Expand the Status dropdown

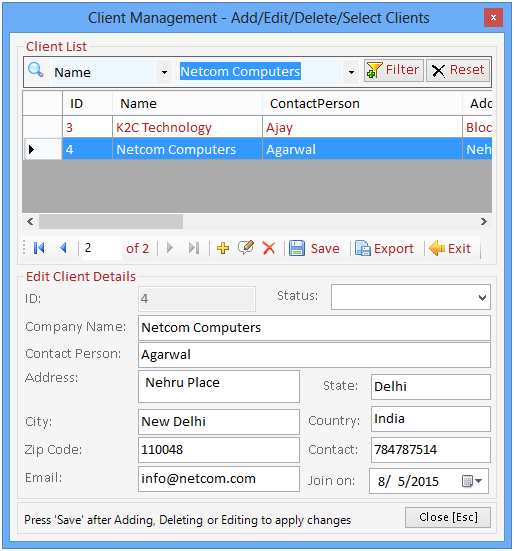coord(482,298)
